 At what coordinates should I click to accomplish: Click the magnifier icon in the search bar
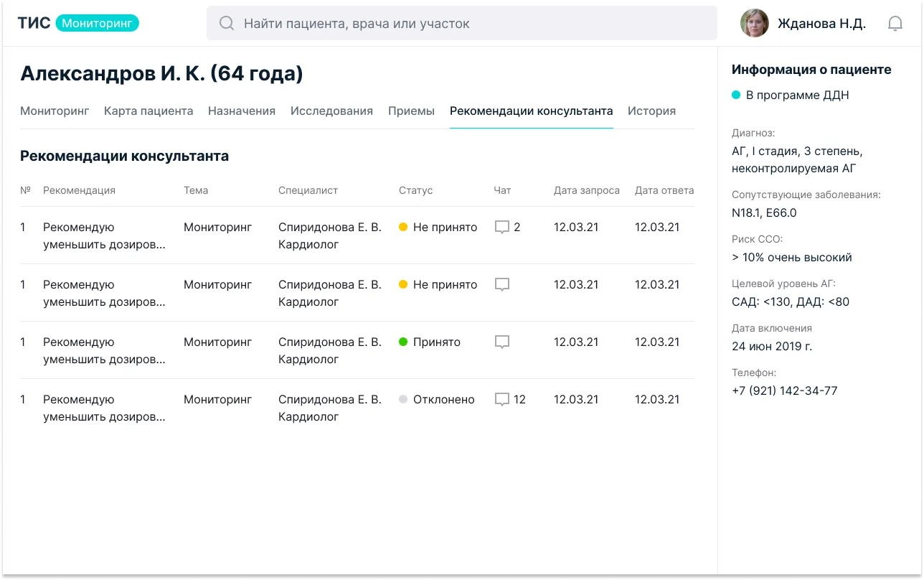[x=227, y=24]
